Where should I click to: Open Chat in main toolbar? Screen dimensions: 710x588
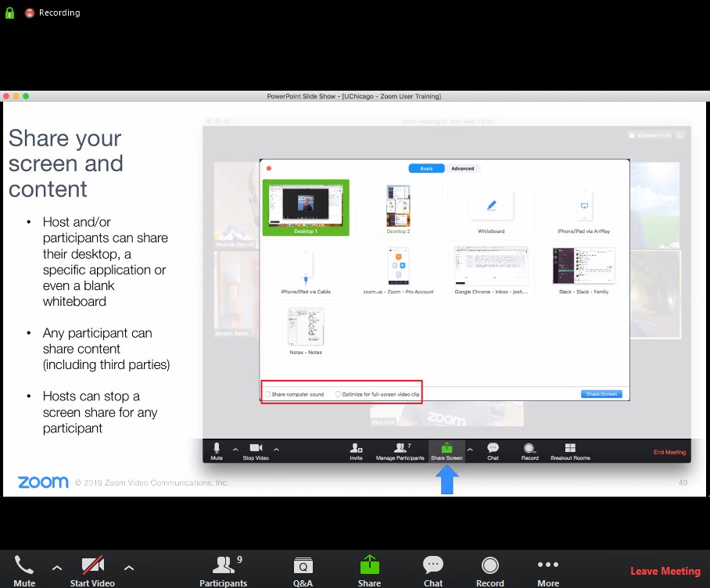pyautogui.click(x=433, y=570)
